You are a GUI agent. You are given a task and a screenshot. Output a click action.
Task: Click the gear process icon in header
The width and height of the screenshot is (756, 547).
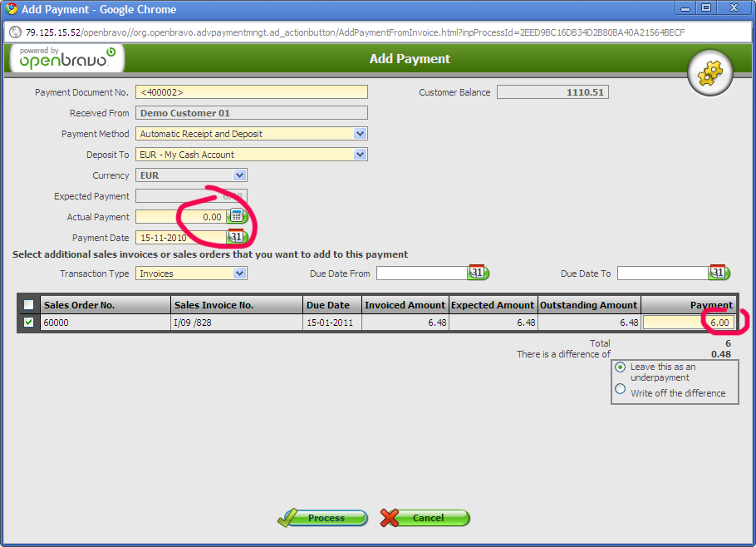tap(709, 74)
